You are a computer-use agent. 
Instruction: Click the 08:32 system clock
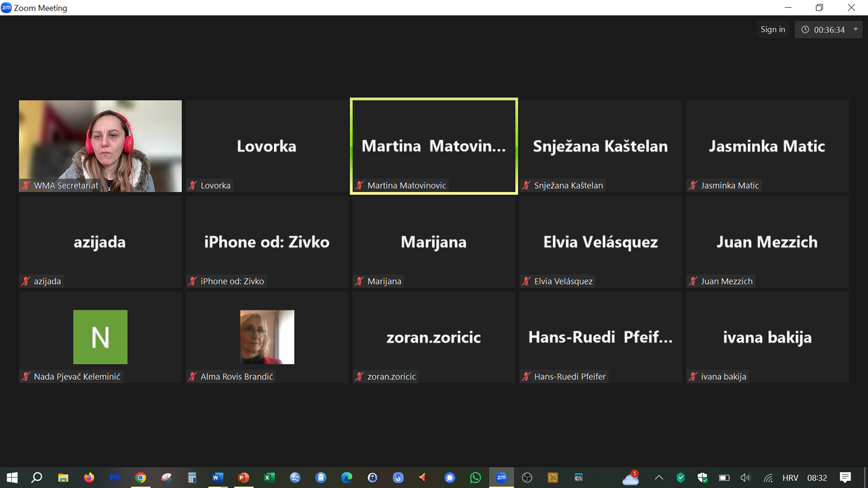tap(817, 477)
